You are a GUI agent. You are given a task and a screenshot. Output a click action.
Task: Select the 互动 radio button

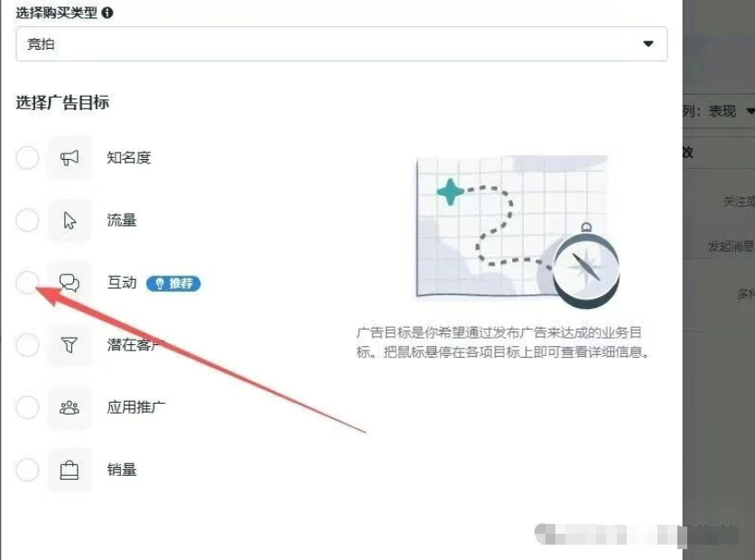[x=27, y=283]
